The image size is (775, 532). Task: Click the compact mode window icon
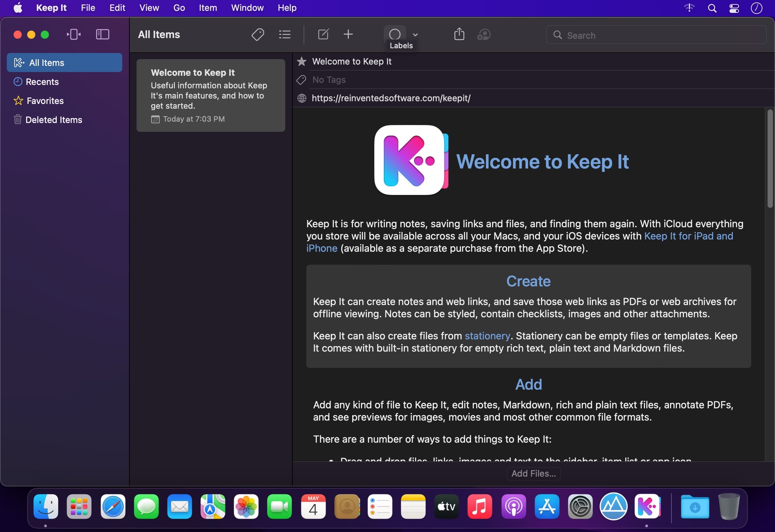coord(74,34)
